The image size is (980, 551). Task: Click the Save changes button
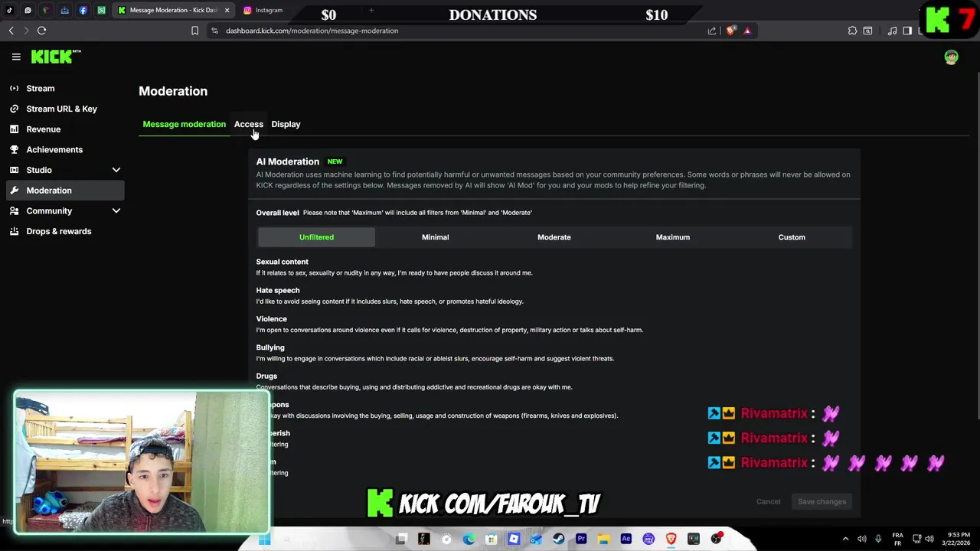(x=822, y=502)
